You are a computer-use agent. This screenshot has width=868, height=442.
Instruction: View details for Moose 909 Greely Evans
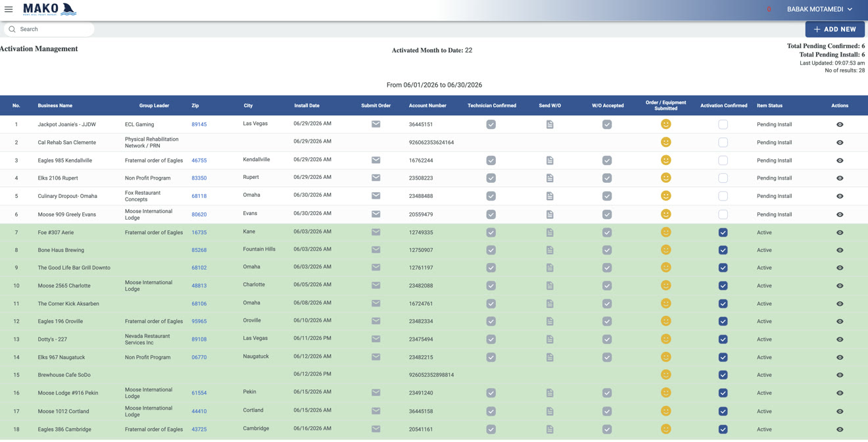click(x=840, y=214)
